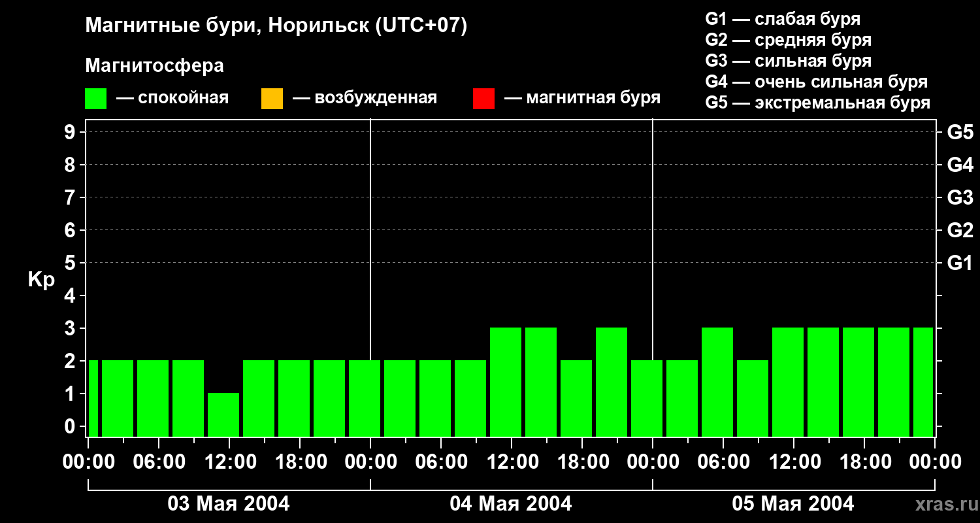The width and height of the screenshot is (980, 523).
Task: Click the standalone "G1" right-axis label
Action: [960, 263]
